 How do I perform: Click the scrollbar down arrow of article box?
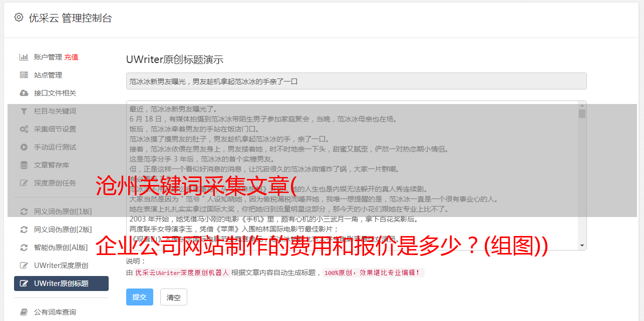click(582, 245)
